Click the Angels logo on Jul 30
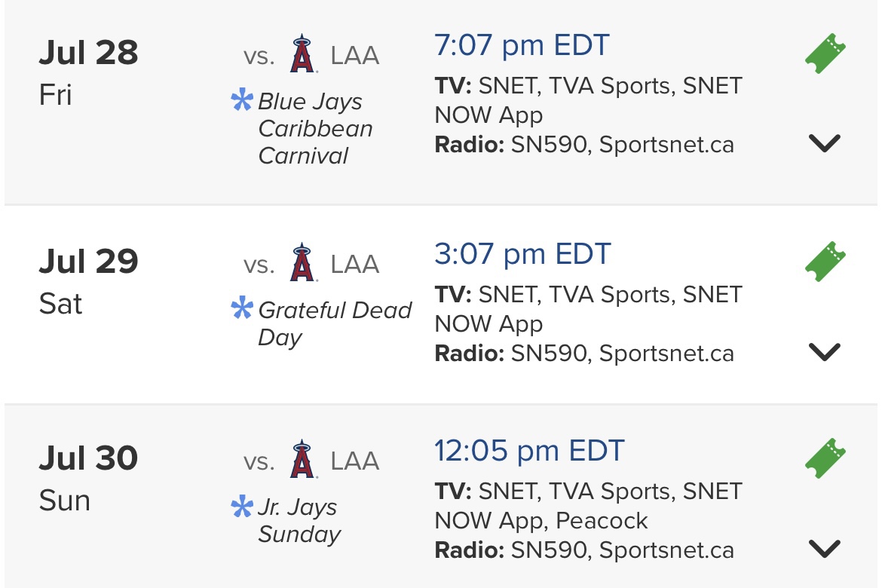Image resolution: width=882 pixels, height=588 pixels. tap(302, 459)
